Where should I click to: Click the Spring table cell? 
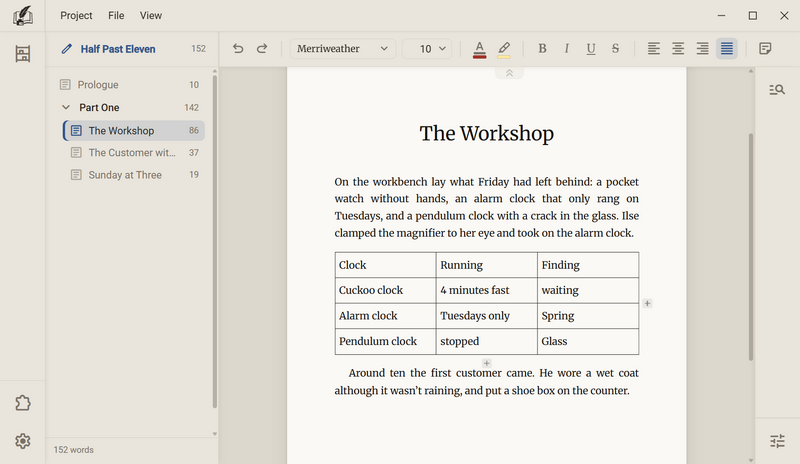point(588,316)
